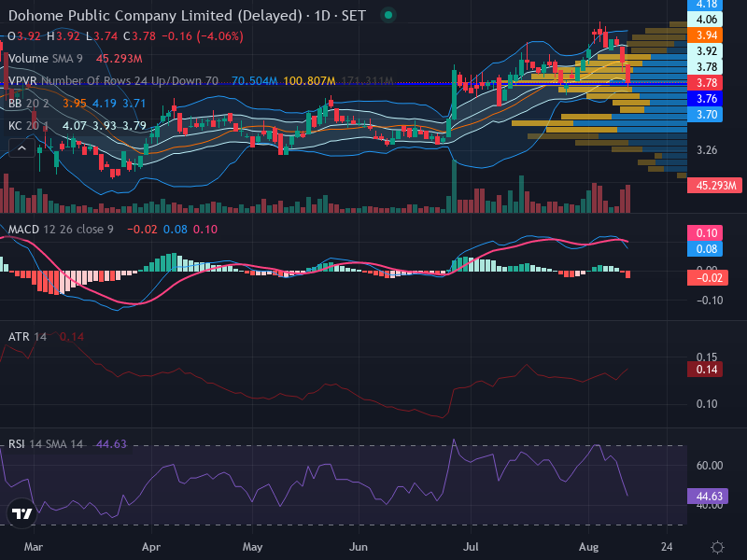Open the MACD 12 26 indicator legend
The image size is (747, 560).
pyautogui.click(x=61, y=229)
